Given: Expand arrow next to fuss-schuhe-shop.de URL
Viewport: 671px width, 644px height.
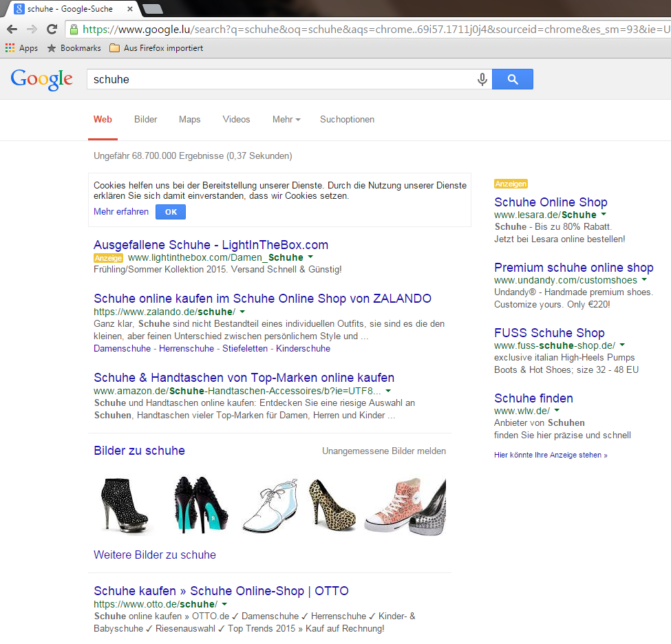Looking at the screenshot, I should 623,345.
